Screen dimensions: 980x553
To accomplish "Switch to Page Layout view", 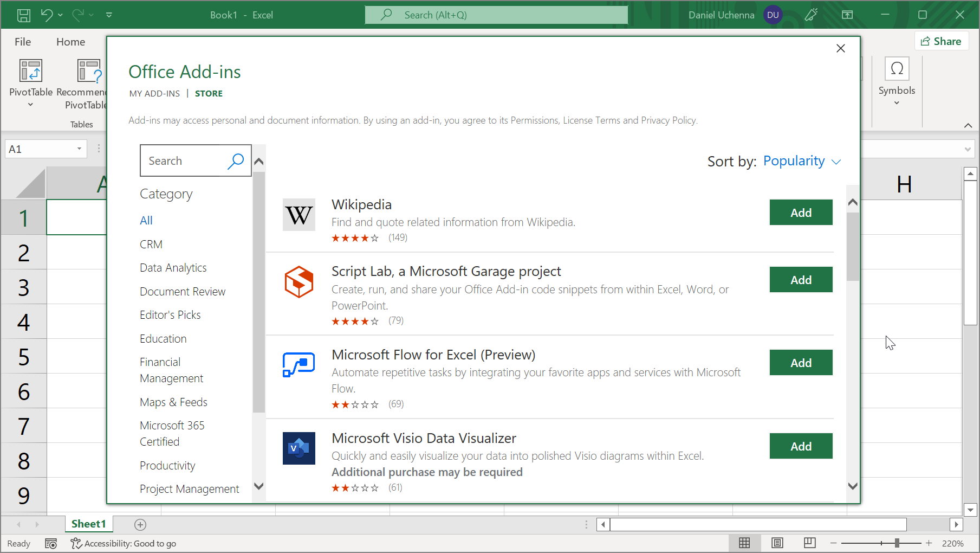I will click(x=777, y=543).
